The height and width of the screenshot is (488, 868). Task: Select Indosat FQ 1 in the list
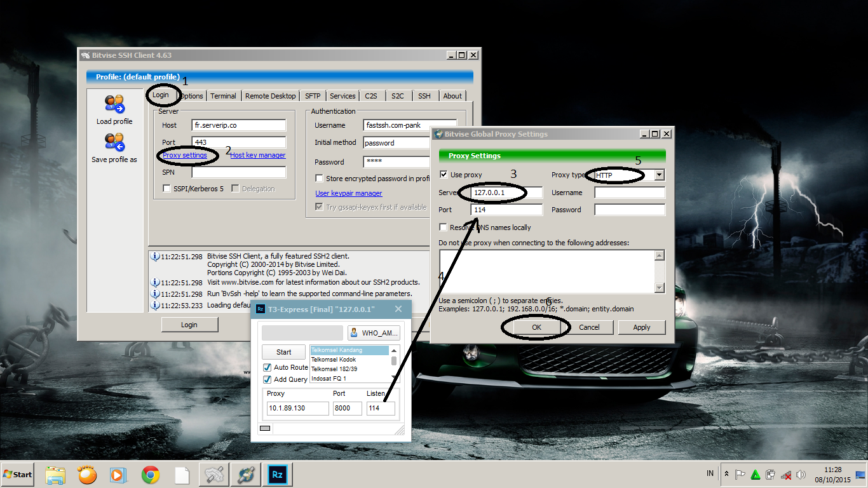(x=349, y=379)
